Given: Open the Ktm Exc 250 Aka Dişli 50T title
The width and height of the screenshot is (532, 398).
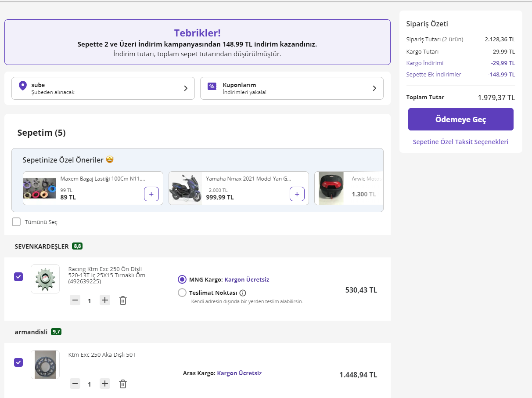Looking at the screenshot, I should (102, 355).
